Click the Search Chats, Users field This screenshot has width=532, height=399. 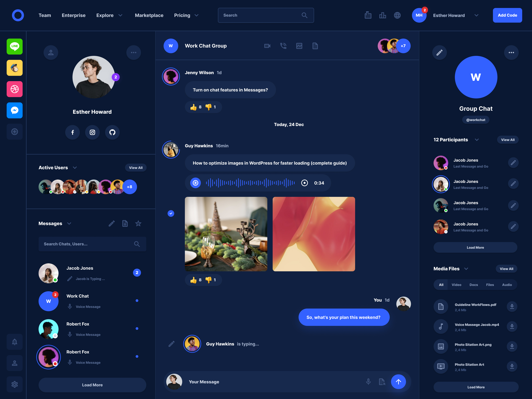(x=92, y=244)
